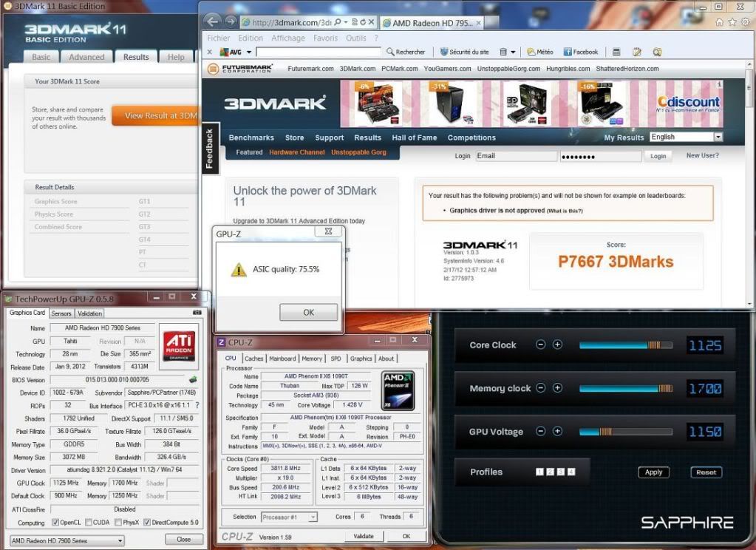Expand the English language dropdown

coord(718,137)
